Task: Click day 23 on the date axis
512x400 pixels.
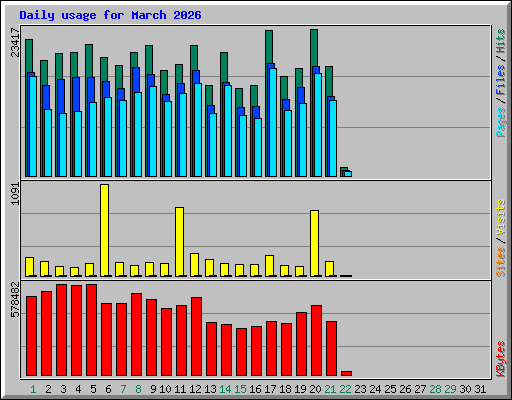Action: [x=360, y=389]
